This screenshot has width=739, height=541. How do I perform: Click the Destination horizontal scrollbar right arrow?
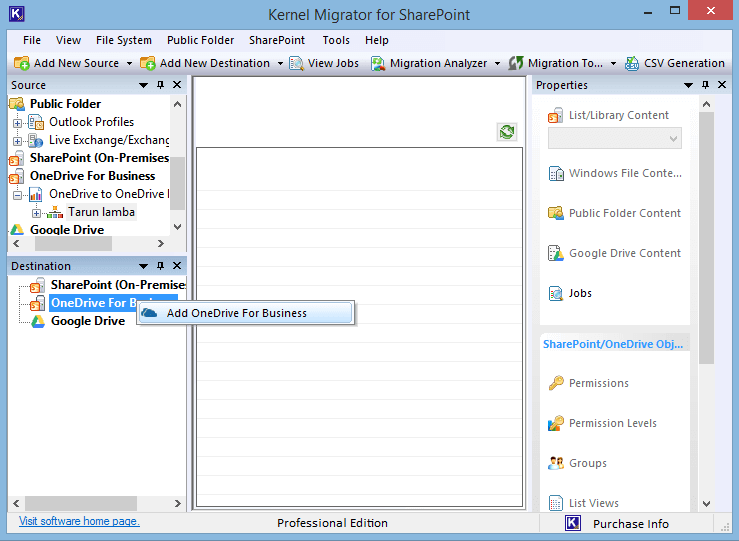[178, 504]
